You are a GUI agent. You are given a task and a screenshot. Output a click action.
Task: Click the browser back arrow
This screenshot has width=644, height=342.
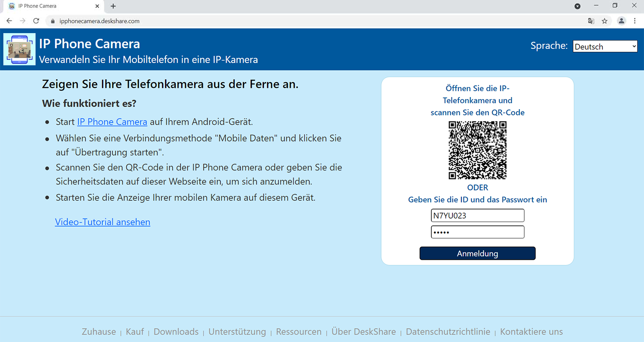(9, 21)
